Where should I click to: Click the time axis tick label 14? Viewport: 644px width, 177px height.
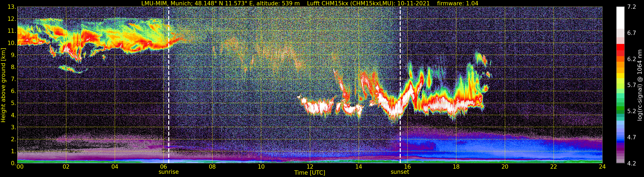[358, 167]
